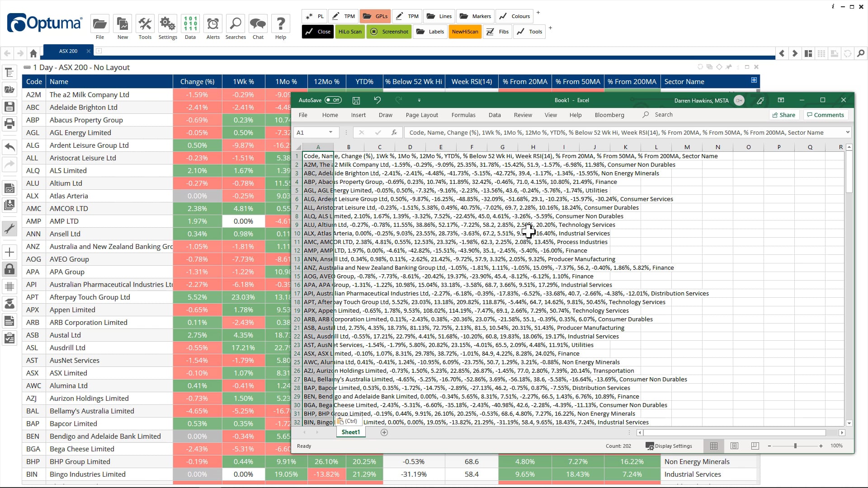This screenshot has width=868, height=488.
Task: Toggle the GPLs toolbar button
Action: [375, 16]
